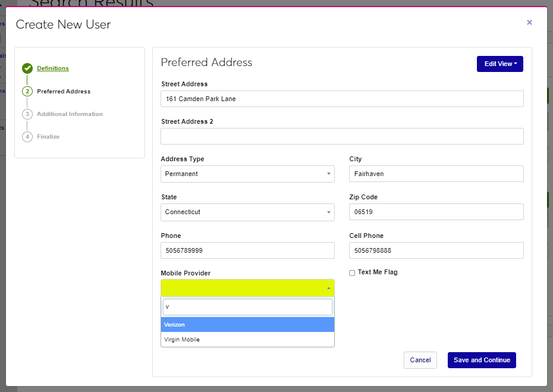The image size is (553, 392).
Task: Focus the Street Address 2 field
Action: [x=342, y=136]
